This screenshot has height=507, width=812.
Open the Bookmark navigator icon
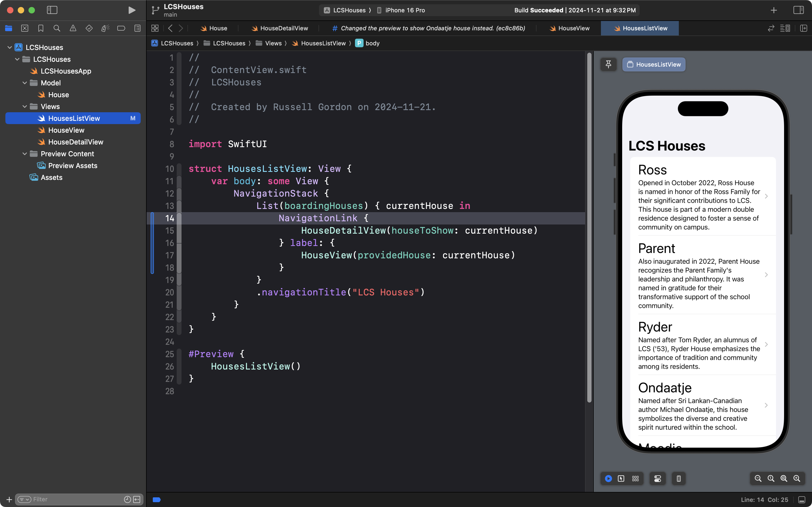click(x=41, y=28)
